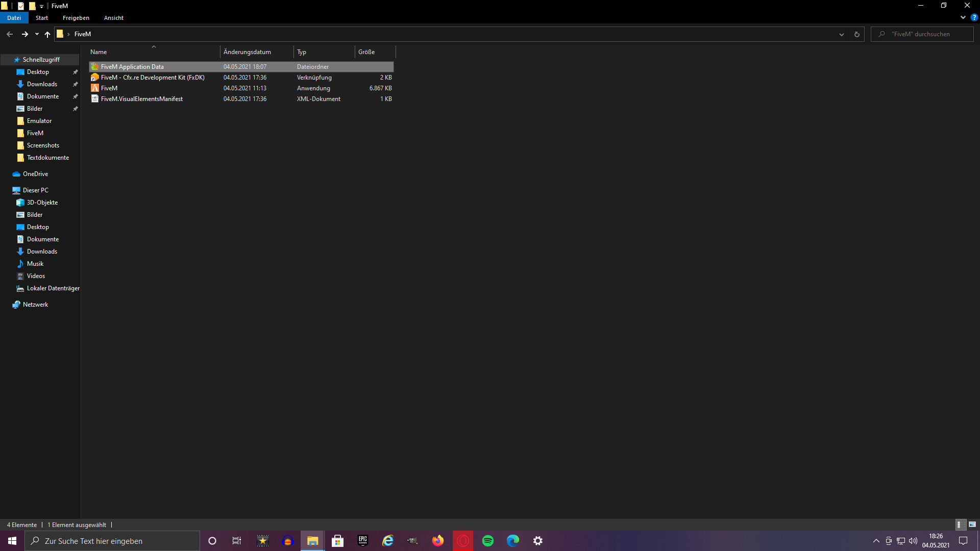This screenshot has height=551, width=980.
Task: Launch GIMP from the taskbar
Action: 412,540
